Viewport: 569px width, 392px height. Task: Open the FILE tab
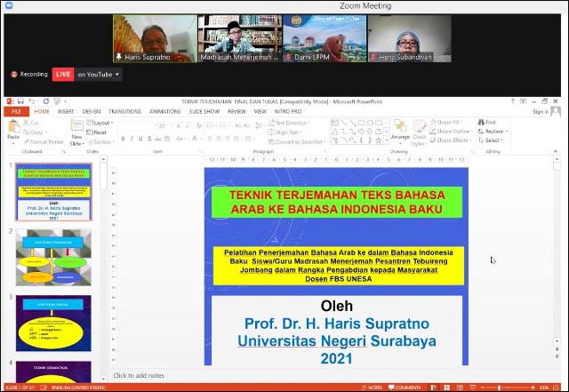(x=16, y=111)
